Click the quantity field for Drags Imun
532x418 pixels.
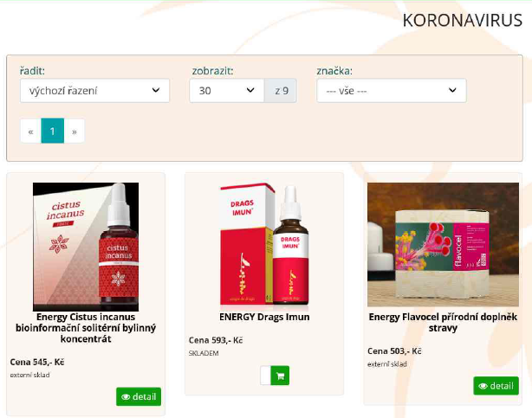click(266, 376)
